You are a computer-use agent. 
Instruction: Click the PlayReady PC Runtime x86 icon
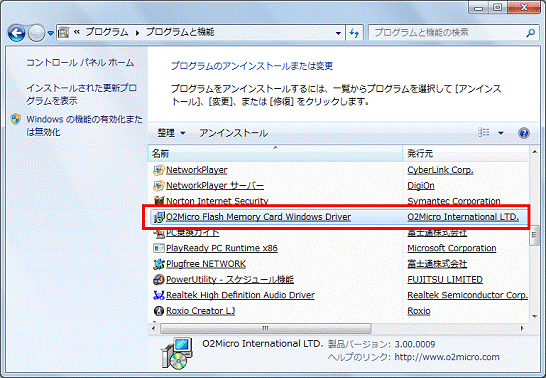(158, 248)
